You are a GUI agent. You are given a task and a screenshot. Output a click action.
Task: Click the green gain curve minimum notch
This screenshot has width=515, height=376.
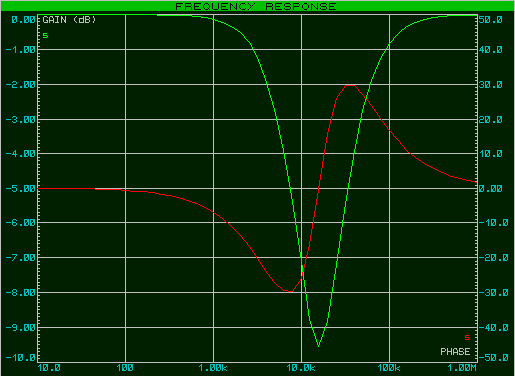(x=319, y=346)
